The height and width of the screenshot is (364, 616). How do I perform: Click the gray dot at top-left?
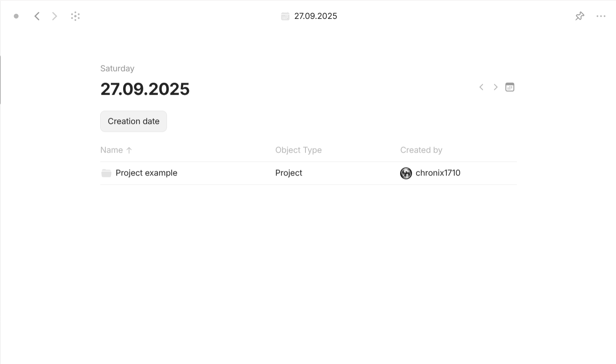point(16,16)
